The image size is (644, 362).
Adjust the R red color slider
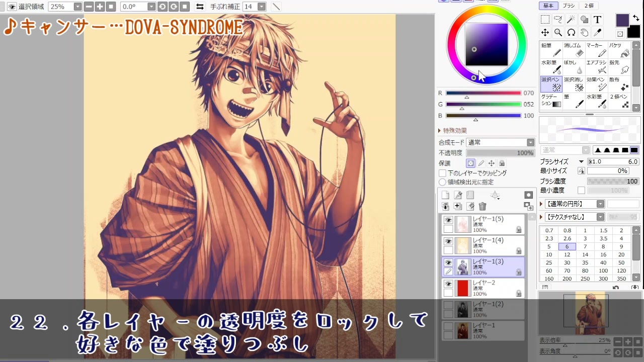click(484, 93)
